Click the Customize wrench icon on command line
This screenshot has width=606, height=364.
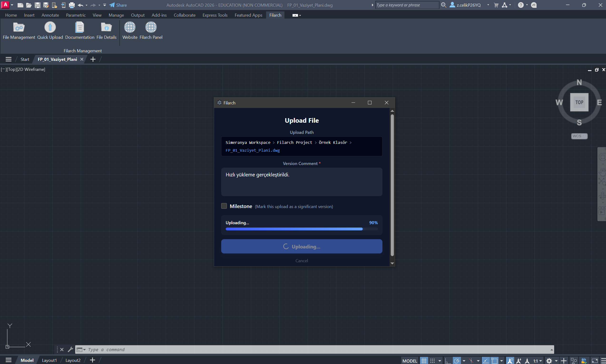[70, 349]
